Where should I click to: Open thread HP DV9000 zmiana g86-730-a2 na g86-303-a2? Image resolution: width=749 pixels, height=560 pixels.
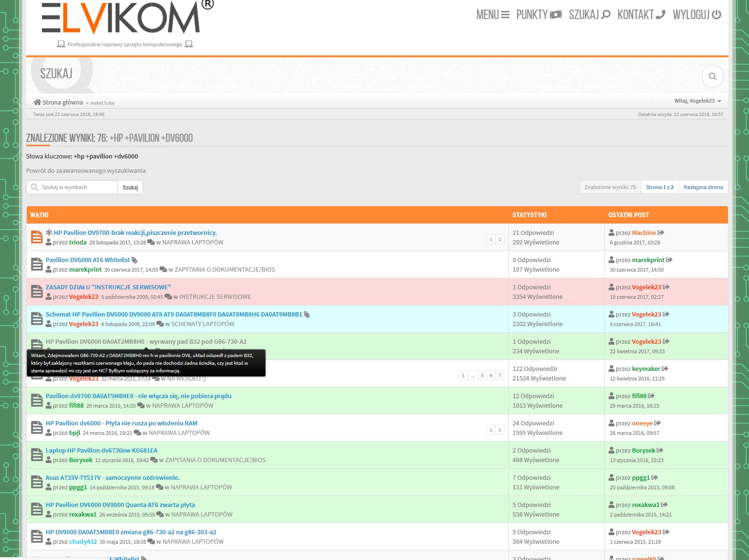[x=131, y=532]
